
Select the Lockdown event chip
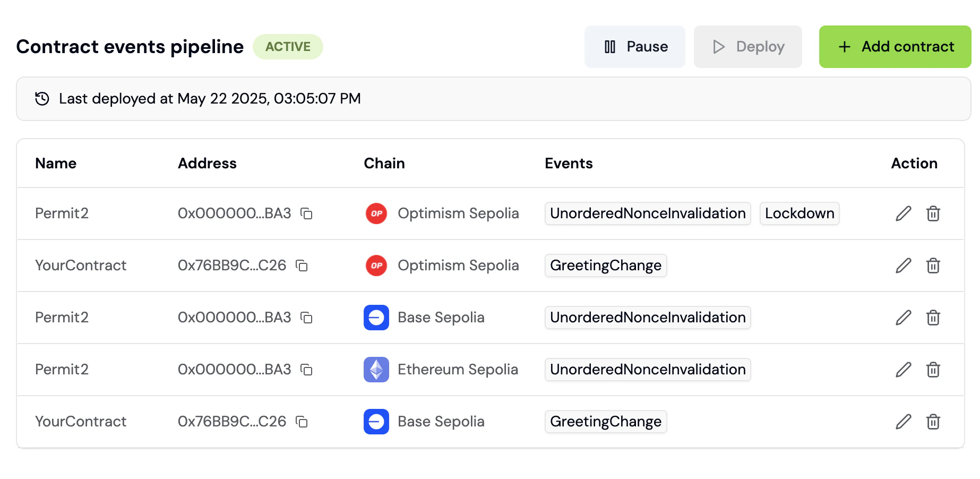tap(799, 213)
